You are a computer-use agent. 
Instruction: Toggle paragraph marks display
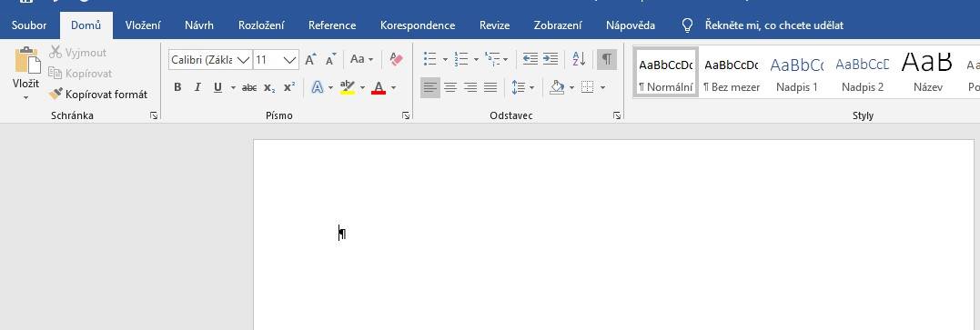[x=606, y=59]
